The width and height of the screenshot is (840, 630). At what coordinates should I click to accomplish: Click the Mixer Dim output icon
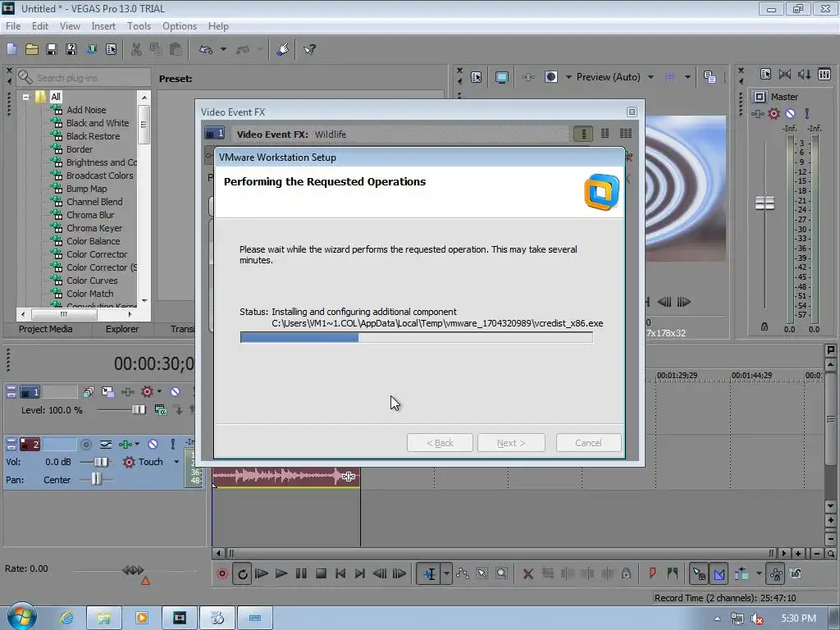(805, 75)
